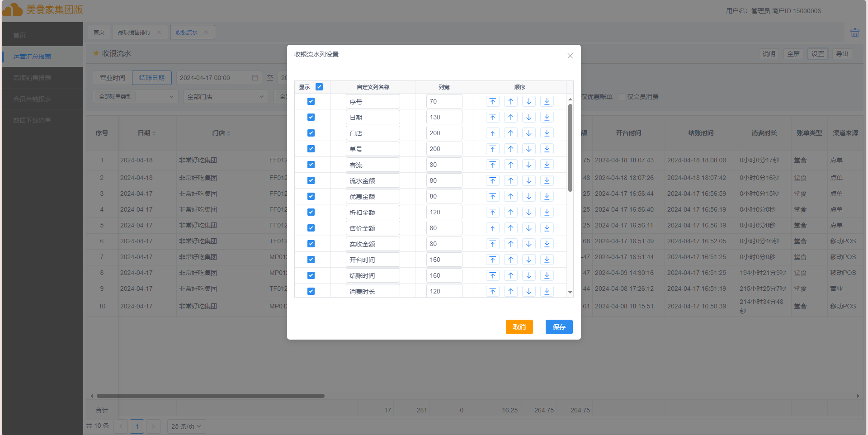
Task: Toggle the select-all 显示 header checkbox
Action: pos(319,87)
